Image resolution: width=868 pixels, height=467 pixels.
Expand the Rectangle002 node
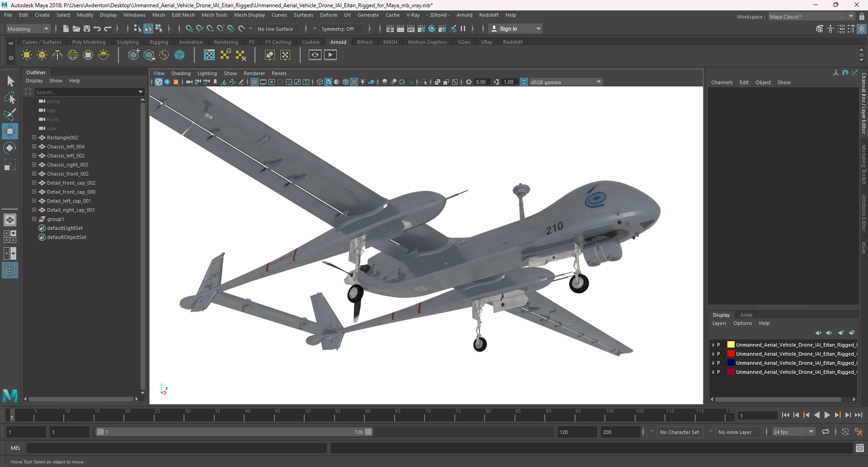[x=34, y=138]
